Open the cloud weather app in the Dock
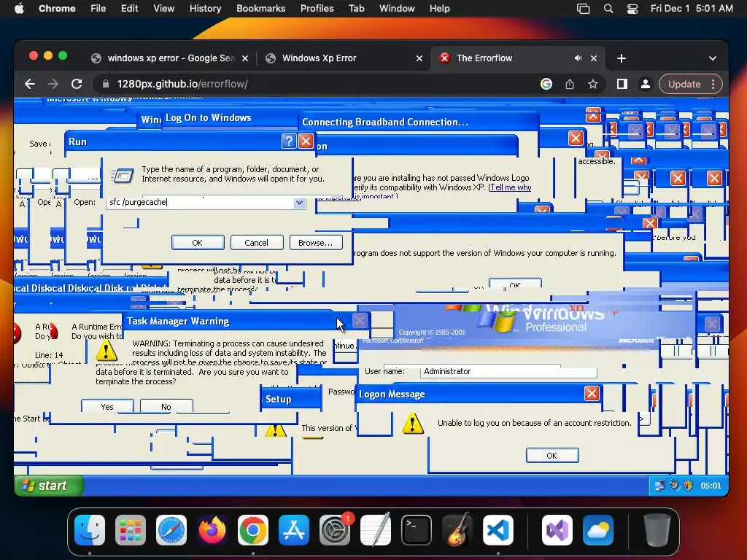Viewport: 747px width, 560px height. pos(598,530)
